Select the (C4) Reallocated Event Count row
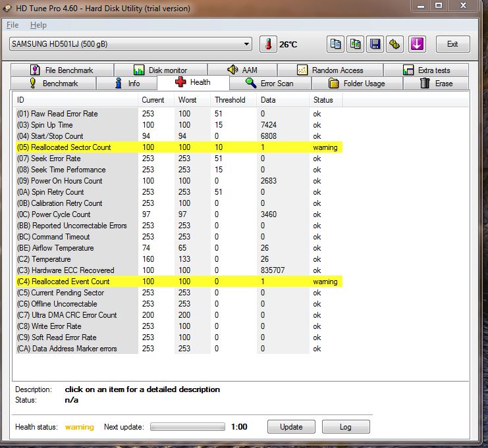The height and width of the screenshot is (448, 488). click(x=179, y=282)
